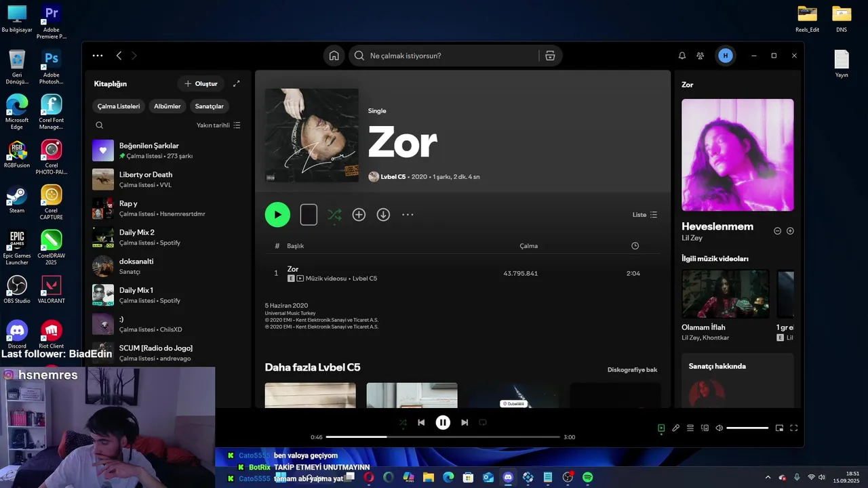Open Discord from the taskbar
The height and width of the screenshot is (488, 868).
click(508, 477)
